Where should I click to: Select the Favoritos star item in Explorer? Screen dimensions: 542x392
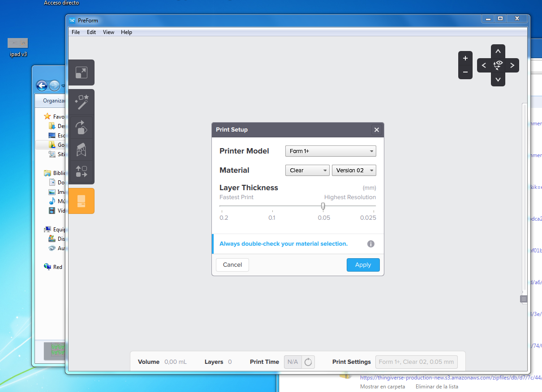[54, 116]
